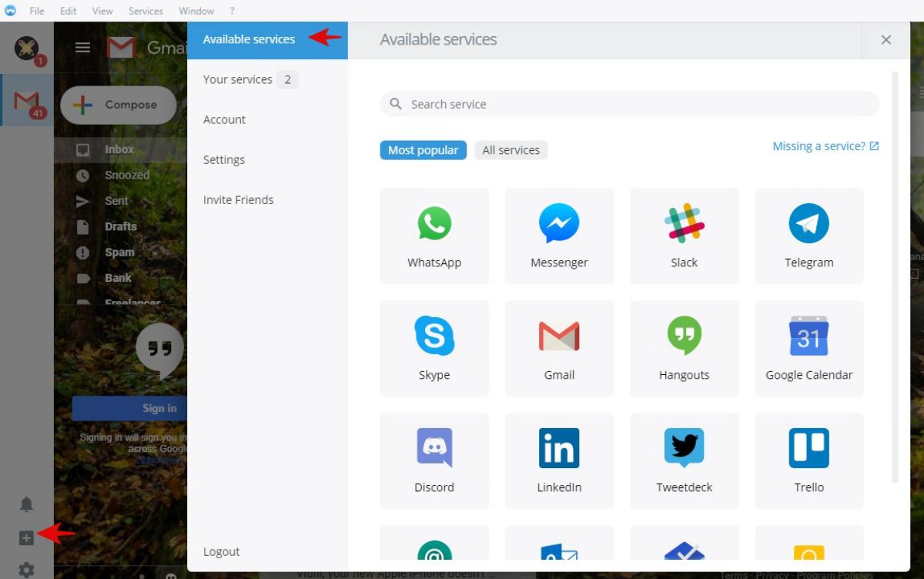Click the Hangouts Sign in button
The width and height of the screenshot is (924, 579).
[x=129, y=408]
